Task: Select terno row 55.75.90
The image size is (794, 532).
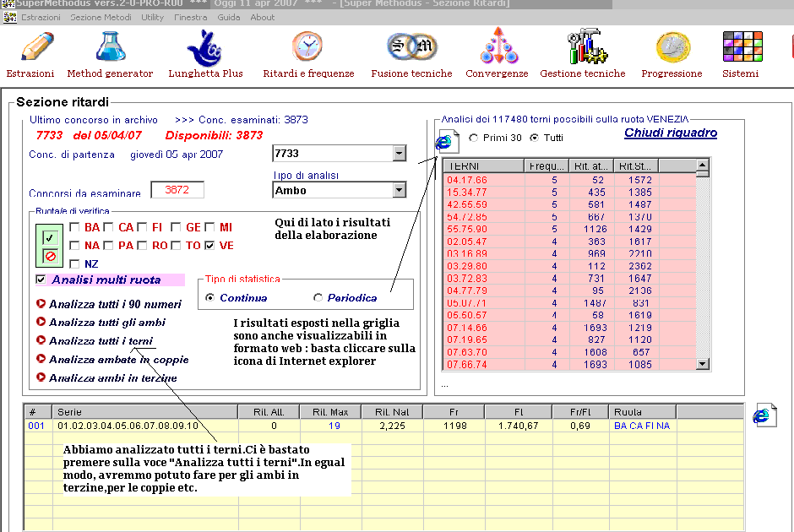Action: (569, 230)
